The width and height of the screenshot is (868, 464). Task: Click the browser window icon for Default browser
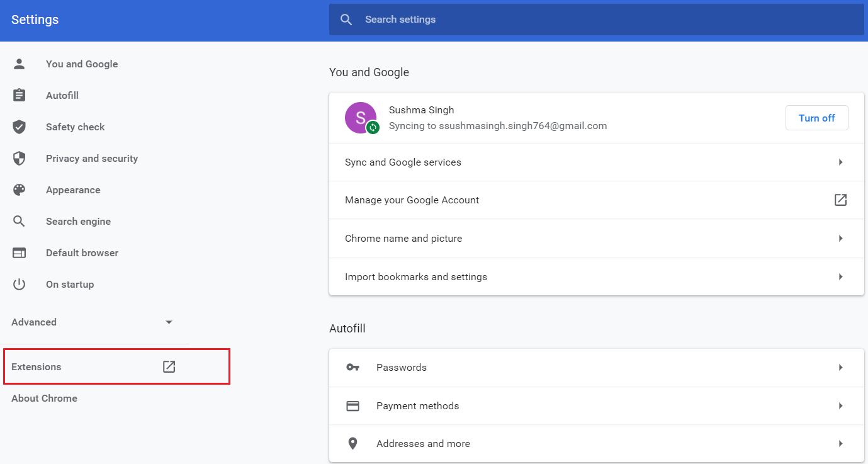20,252
